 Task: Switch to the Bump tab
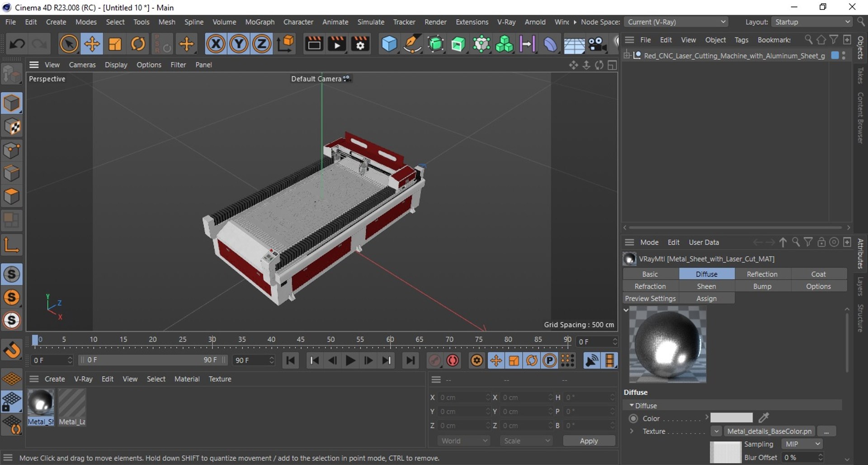762,286
